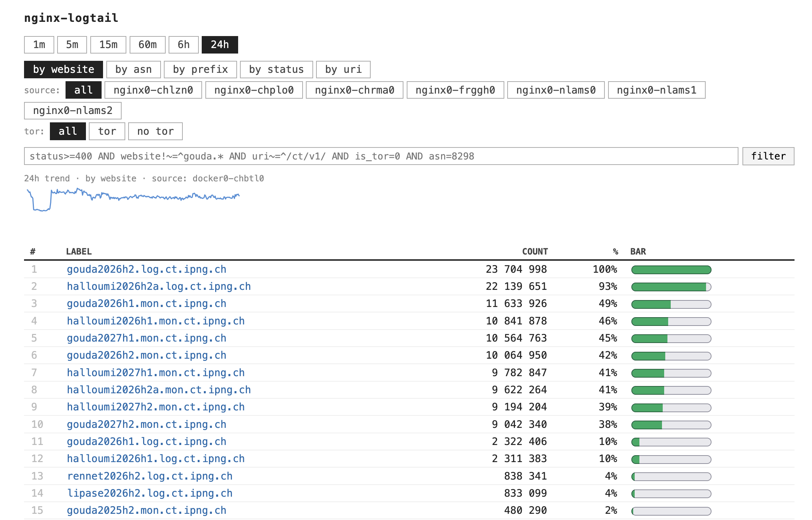
Task: Select the 60m time window
Action: [147, 45]
